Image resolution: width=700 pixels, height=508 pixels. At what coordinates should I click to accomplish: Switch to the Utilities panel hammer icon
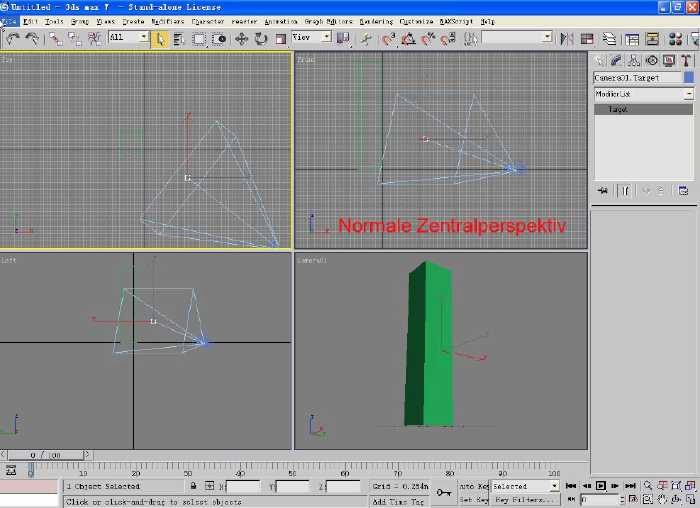point(687,61)
